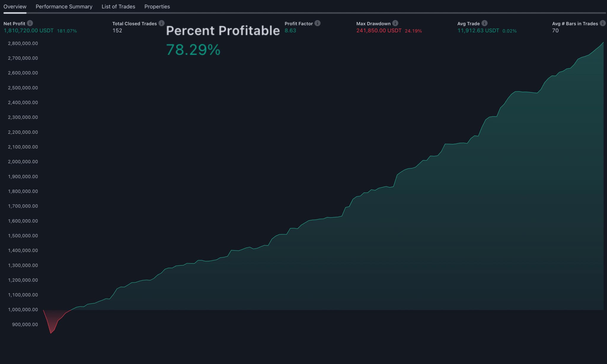Click the 78.29% Percent Profitable value
607x364 pixels.
[193, 50]
